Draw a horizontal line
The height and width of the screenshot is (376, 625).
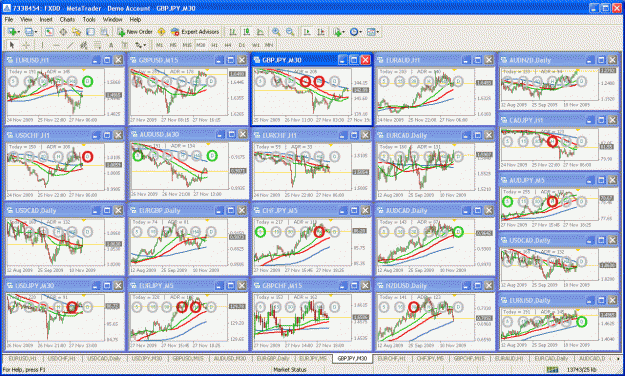56,45
